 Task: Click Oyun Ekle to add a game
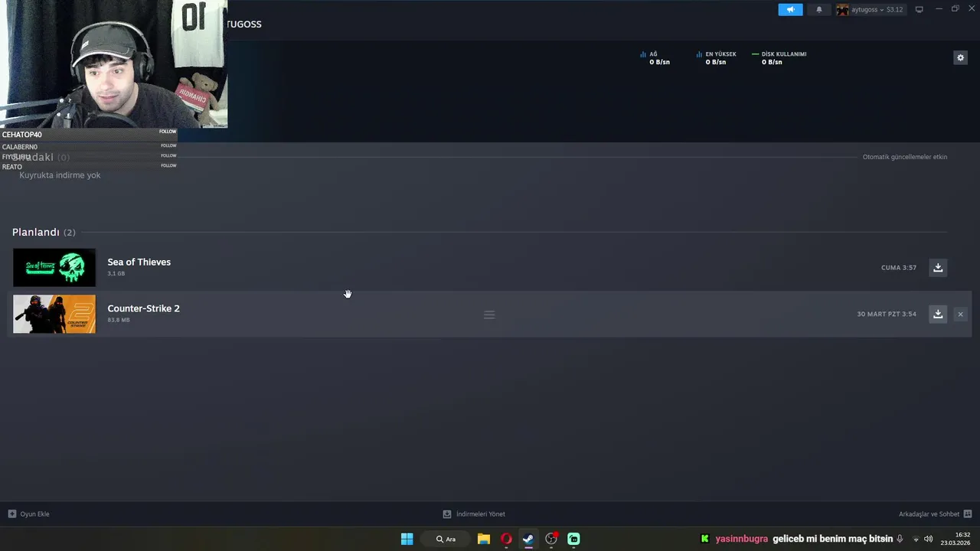(28, 514)
